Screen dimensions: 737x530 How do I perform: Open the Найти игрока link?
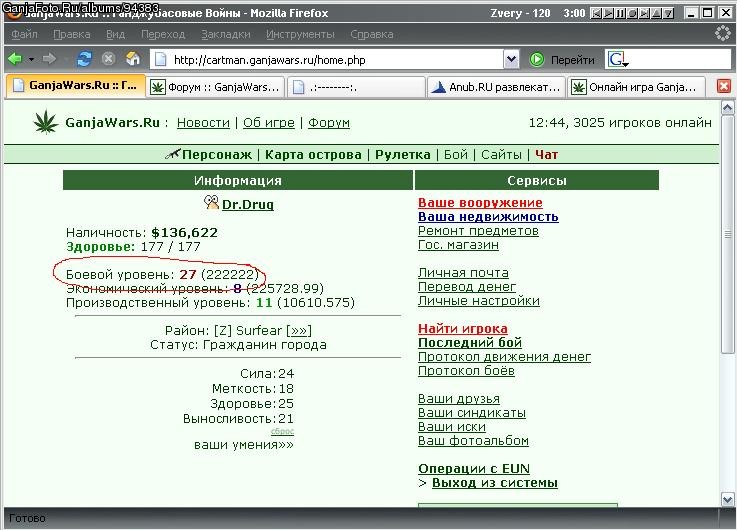[463, 328]
